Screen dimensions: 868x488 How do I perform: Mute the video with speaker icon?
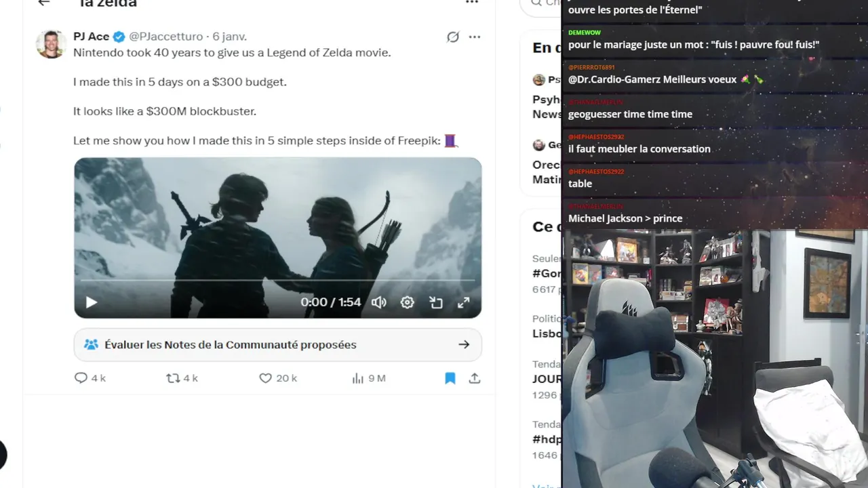click(x=379, y=302)
